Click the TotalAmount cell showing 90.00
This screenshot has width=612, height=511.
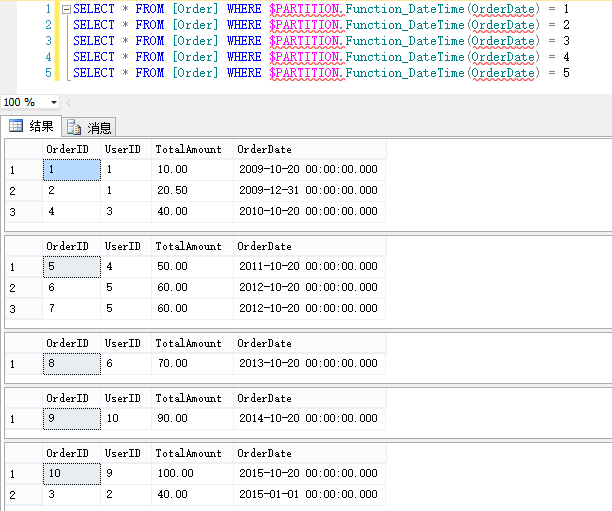(188, 419)
